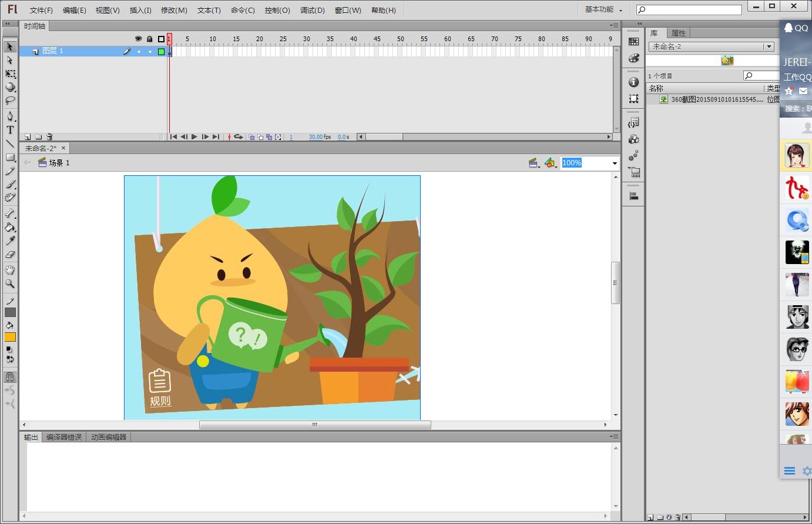
Task: Select the Subselection tool
Action: 10,60
